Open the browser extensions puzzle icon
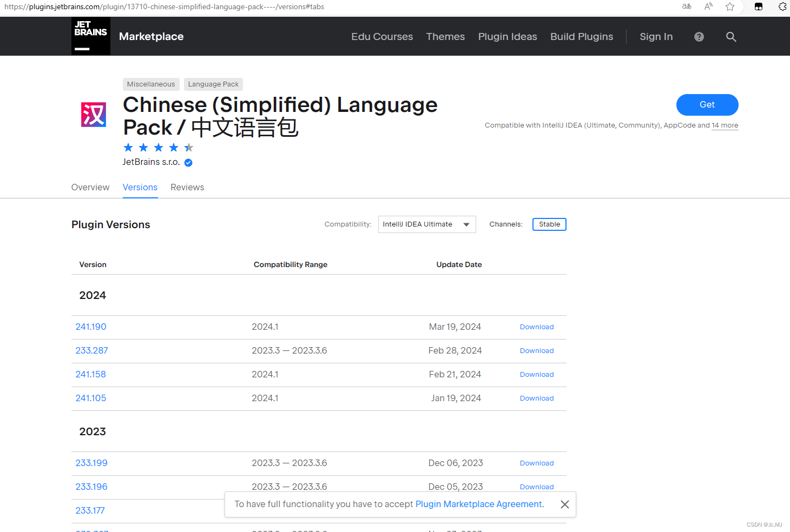Image resolution: width=790 pixels, height=532 pixels. click(x=782, y=6)
